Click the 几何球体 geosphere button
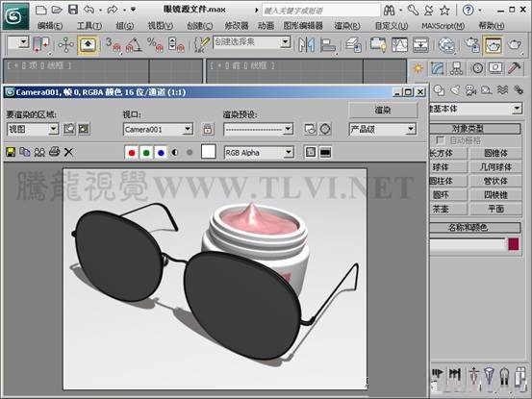 (495, 167)
